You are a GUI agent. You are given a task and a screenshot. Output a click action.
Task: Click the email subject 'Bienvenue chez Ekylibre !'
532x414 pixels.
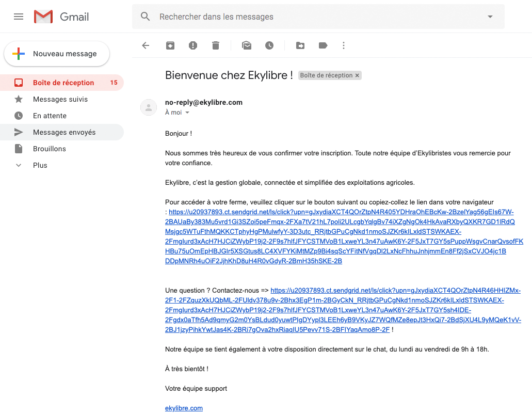click(229, 75)
